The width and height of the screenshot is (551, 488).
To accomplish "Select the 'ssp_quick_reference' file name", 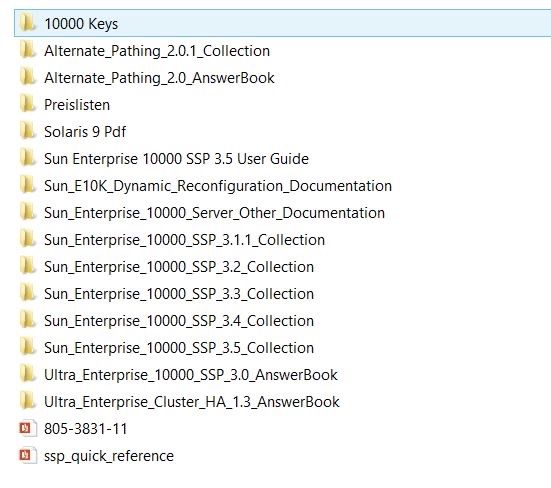I will 109,456.
